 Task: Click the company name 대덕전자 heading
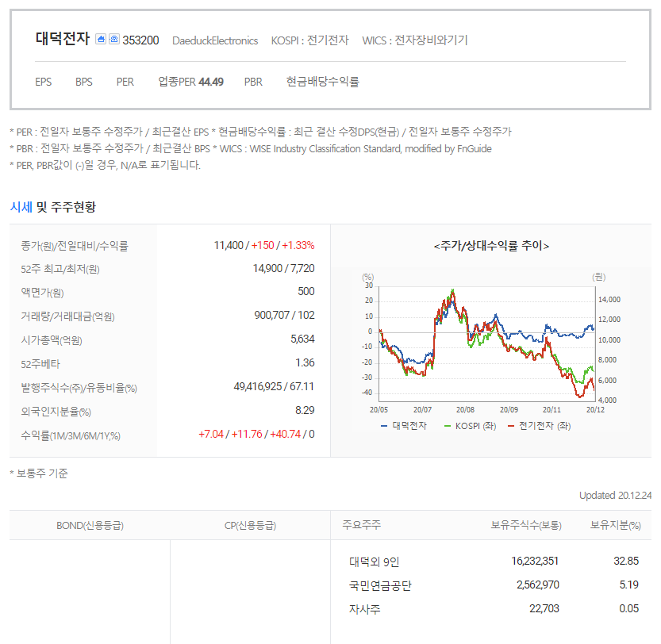tap(63, 39)
